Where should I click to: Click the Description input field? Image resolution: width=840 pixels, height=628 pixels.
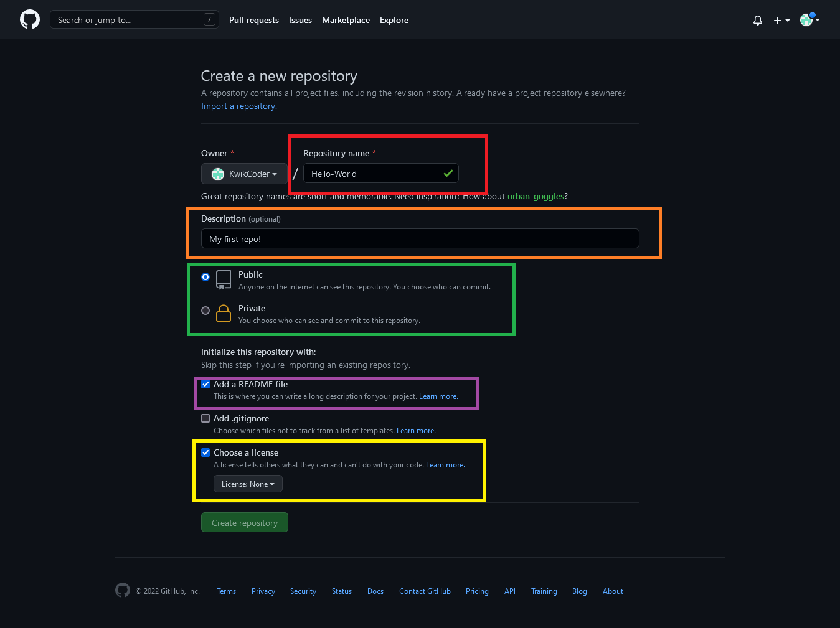tap(420, 238)
